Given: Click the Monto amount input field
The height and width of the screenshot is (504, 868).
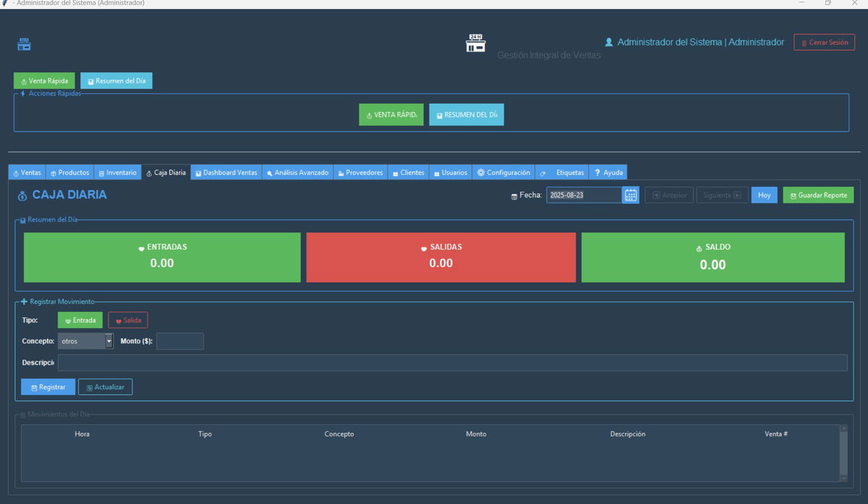Looking at the screenshot, I should 180,341.
